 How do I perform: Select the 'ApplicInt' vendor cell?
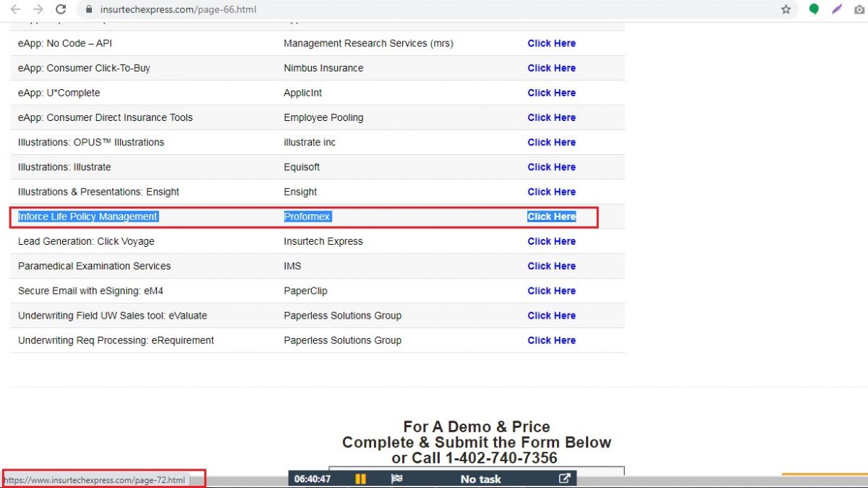303,93
